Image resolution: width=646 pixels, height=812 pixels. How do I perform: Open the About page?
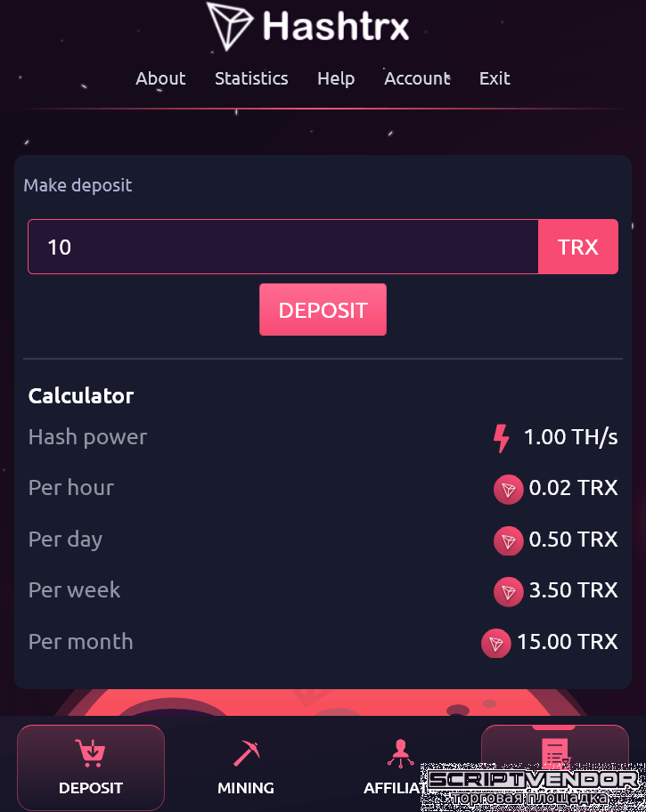[160, 78]
